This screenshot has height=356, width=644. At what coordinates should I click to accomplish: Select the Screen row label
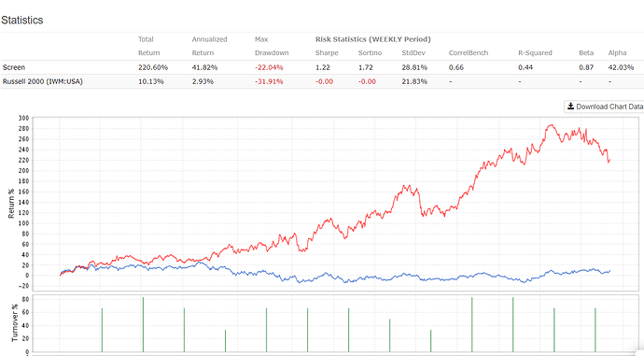pos(14,67)
